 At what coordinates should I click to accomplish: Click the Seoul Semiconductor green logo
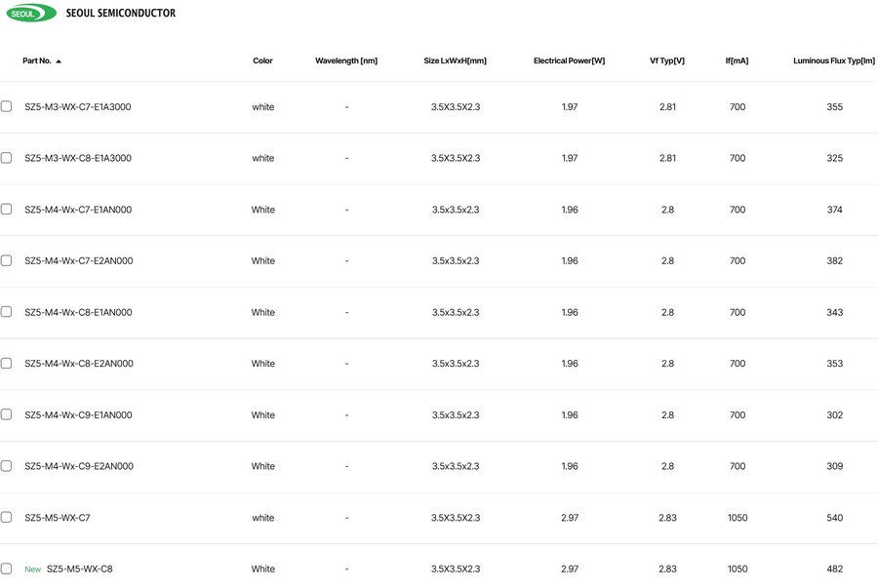31,13
